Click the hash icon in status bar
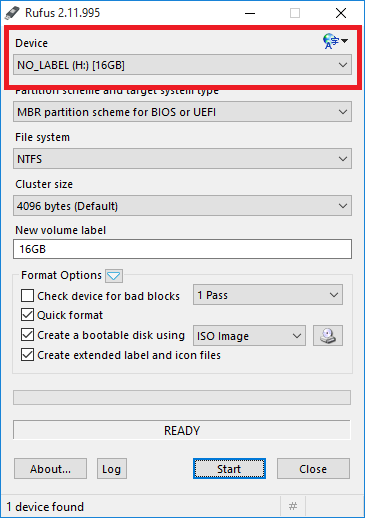 pyautogui.click(x=293, y=506)
